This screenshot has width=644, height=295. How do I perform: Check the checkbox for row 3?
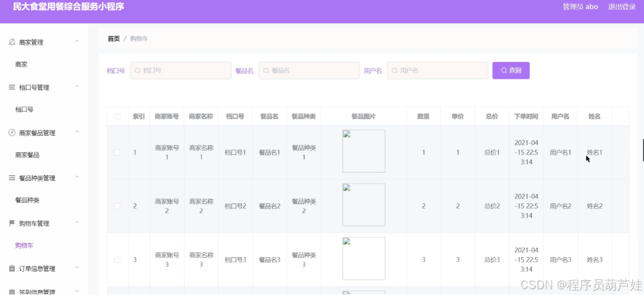[117, 260]
